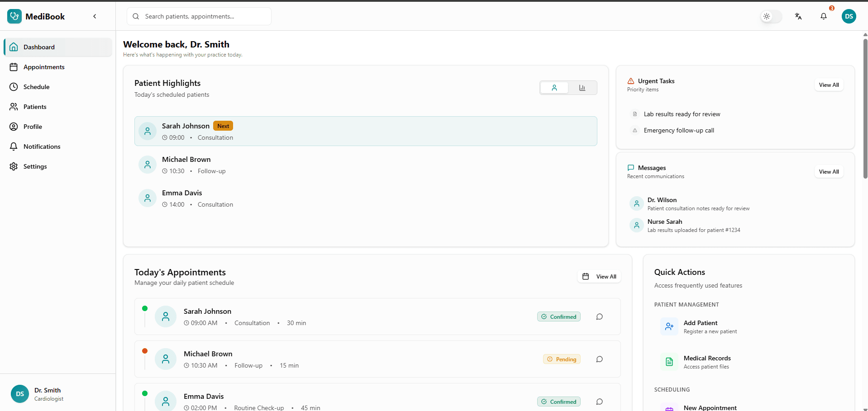The width and height of the screenshot is (868, 411).
Task: Switch Patient Highlights to chart view
Action: click(582, 88)
